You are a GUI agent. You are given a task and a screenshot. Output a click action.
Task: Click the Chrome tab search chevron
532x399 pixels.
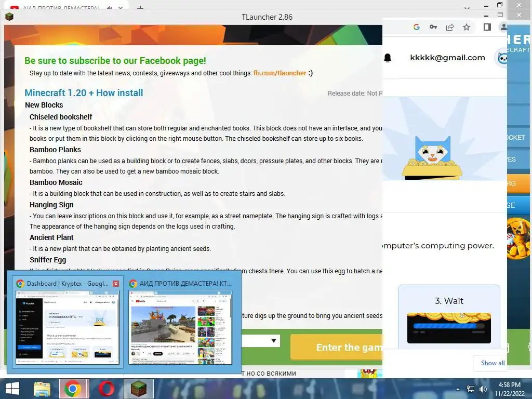coord(467,7)
